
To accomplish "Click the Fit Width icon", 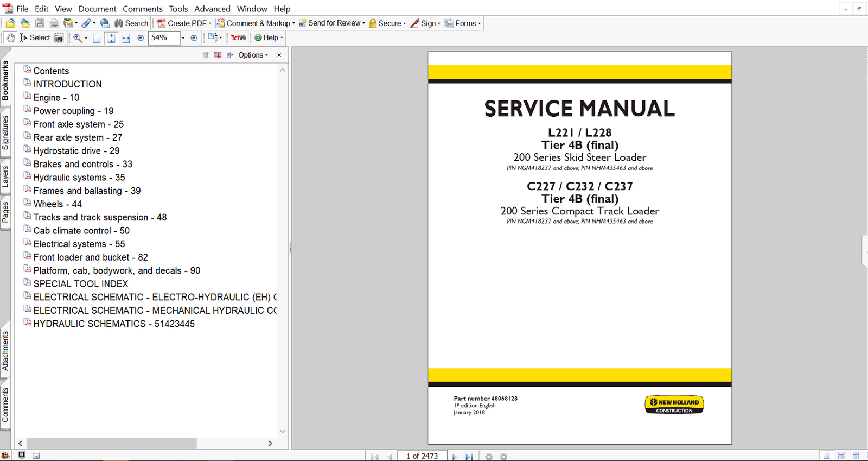I will click(x=126, y=38).
